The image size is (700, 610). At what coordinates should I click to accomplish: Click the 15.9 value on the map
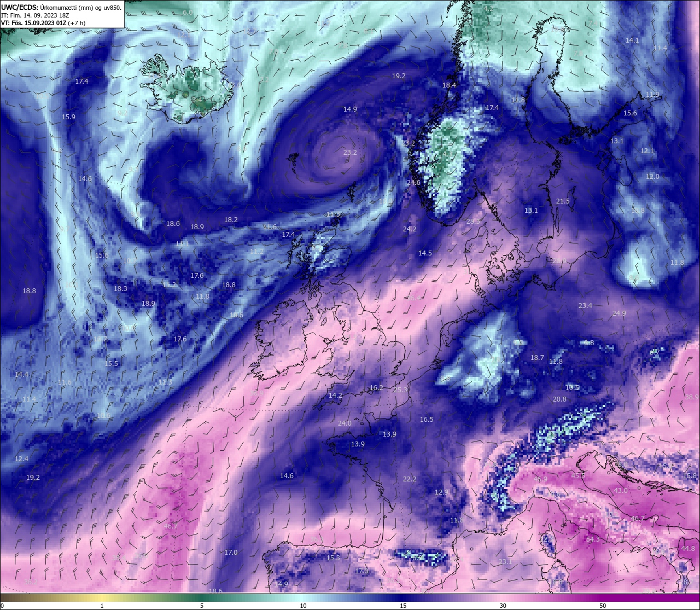[x=68, y=117]
